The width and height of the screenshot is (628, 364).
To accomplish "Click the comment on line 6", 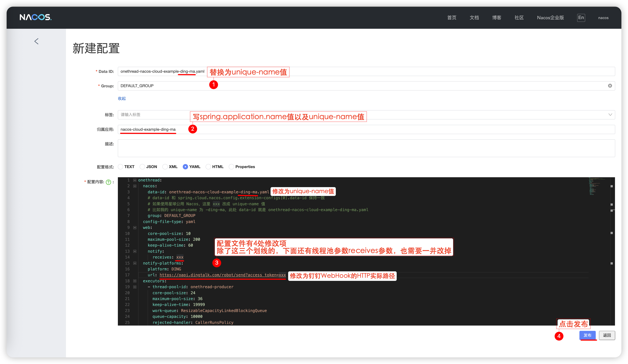I will tap(258, 210).
